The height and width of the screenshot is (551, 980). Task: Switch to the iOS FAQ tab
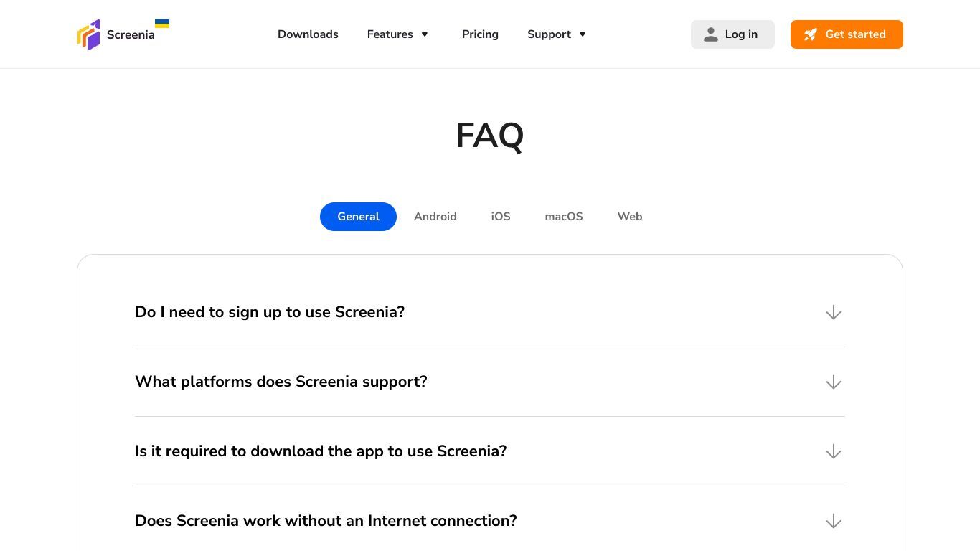pyautogui.click(x=501, y=217)
